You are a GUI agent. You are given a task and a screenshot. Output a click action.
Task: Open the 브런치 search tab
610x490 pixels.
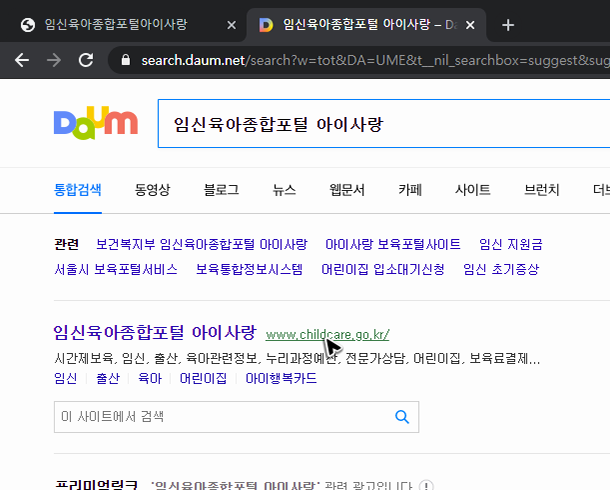542,190
